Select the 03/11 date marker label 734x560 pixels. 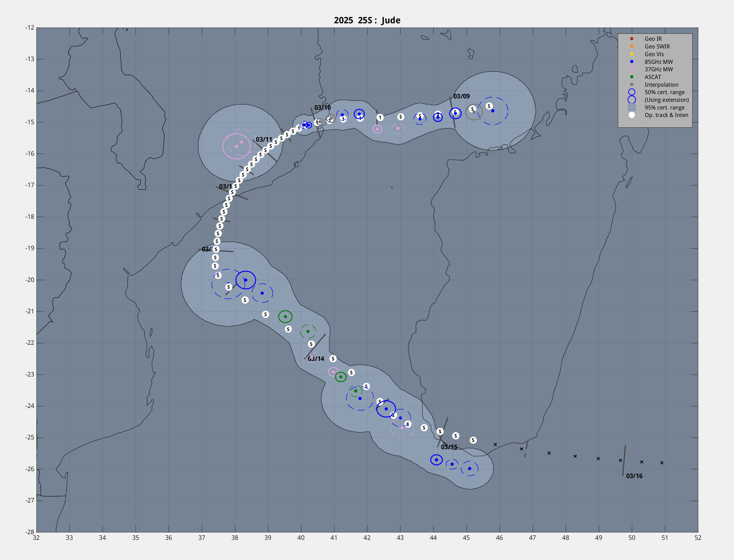[264, 139]
